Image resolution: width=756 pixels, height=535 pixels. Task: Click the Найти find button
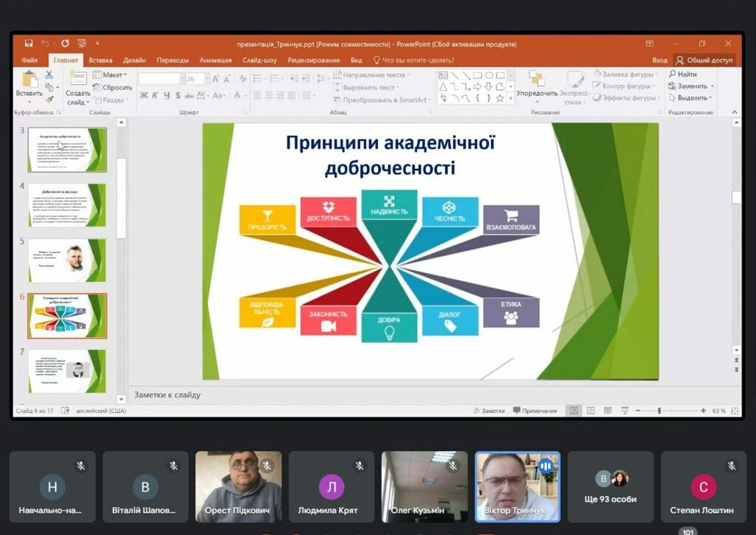click(683, 74)
